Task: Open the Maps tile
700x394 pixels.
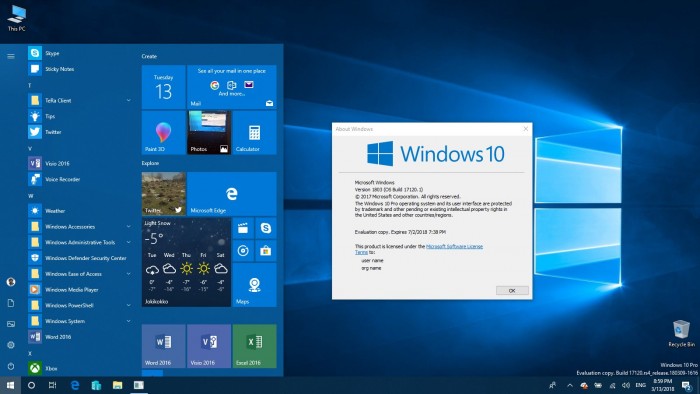Action: [x=254, y=285]
